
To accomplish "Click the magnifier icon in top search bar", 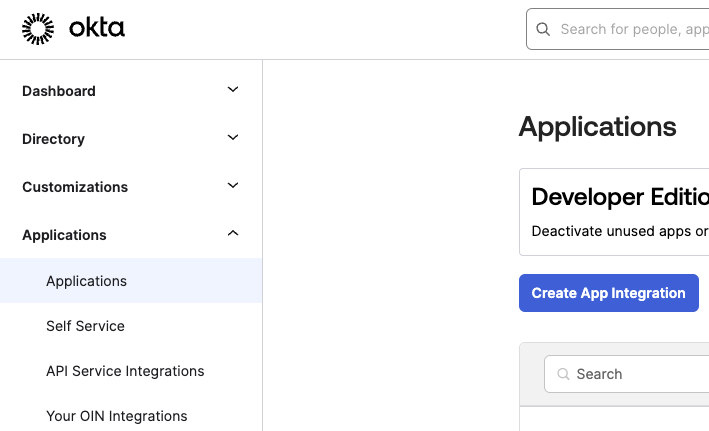I will click(x=543, y=29).
